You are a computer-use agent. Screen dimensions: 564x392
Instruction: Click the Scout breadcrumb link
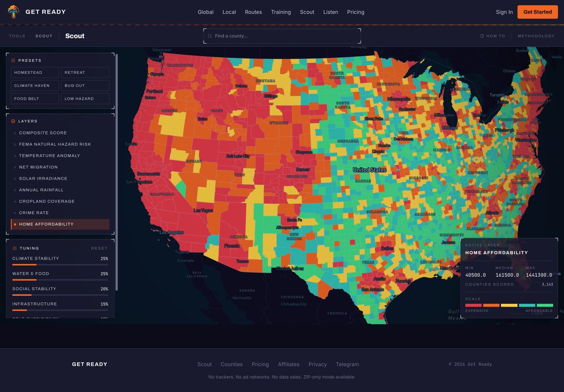pos(44,36)
